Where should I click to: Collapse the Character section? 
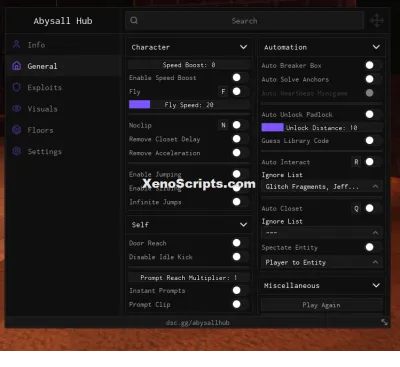tap(243, 47)
